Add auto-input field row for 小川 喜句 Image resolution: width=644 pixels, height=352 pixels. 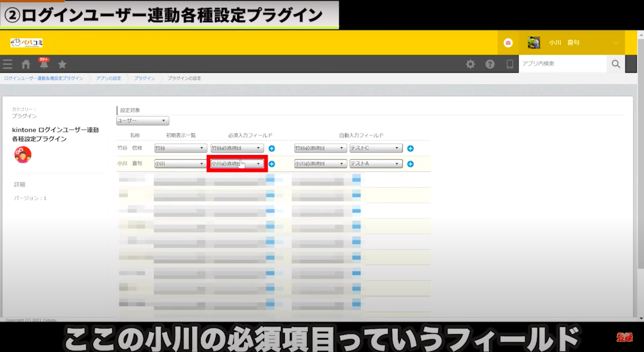[410, 164]
